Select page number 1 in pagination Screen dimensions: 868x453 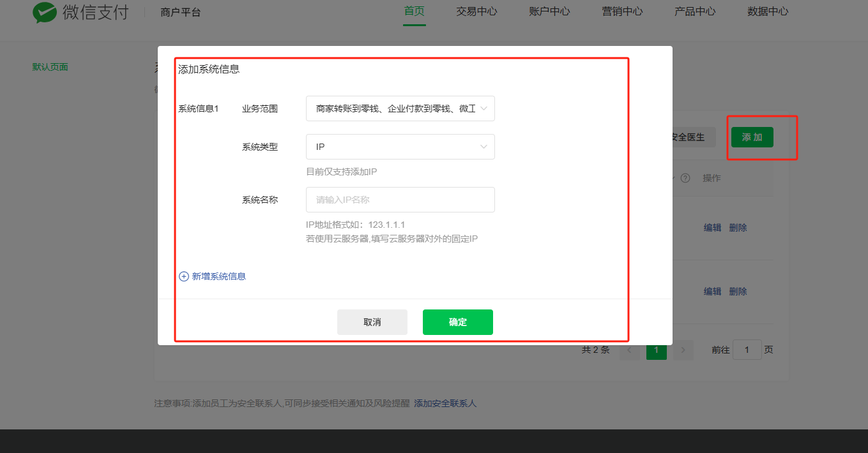click(656, 350)
